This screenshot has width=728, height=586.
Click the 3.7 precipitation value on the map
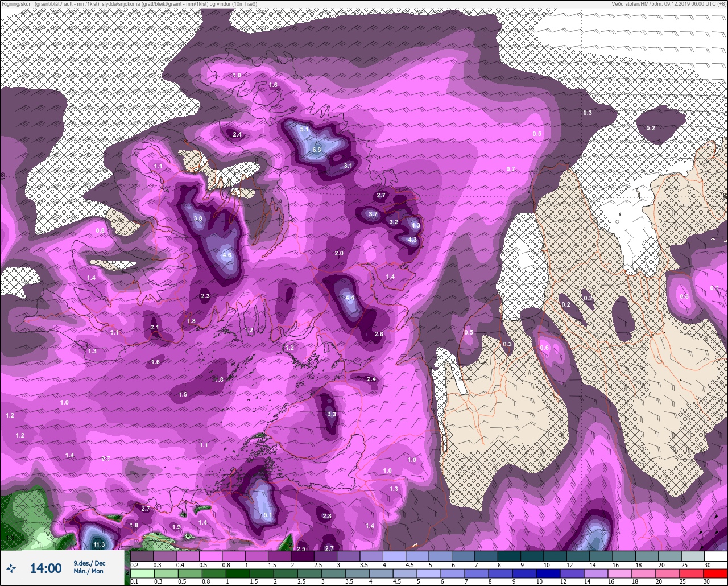click(x=373, y=214)
